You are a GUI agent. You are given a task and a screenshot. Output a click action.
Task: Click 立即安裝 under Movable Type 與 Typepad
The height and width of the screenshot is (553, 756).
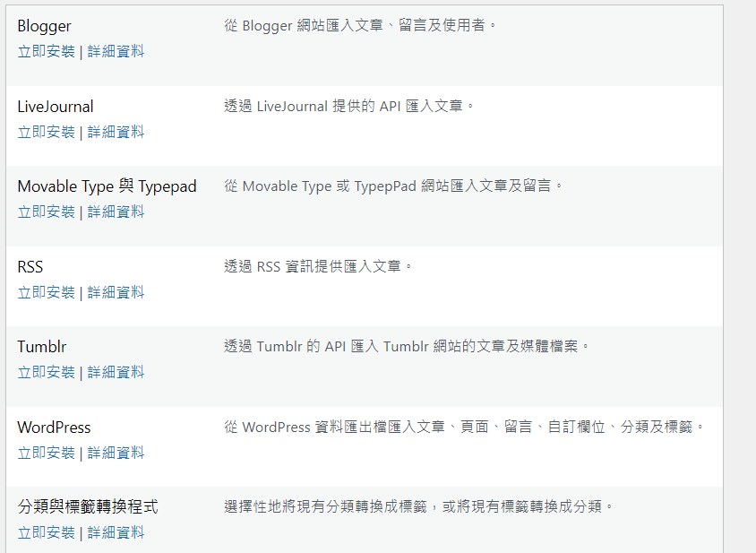47,212
